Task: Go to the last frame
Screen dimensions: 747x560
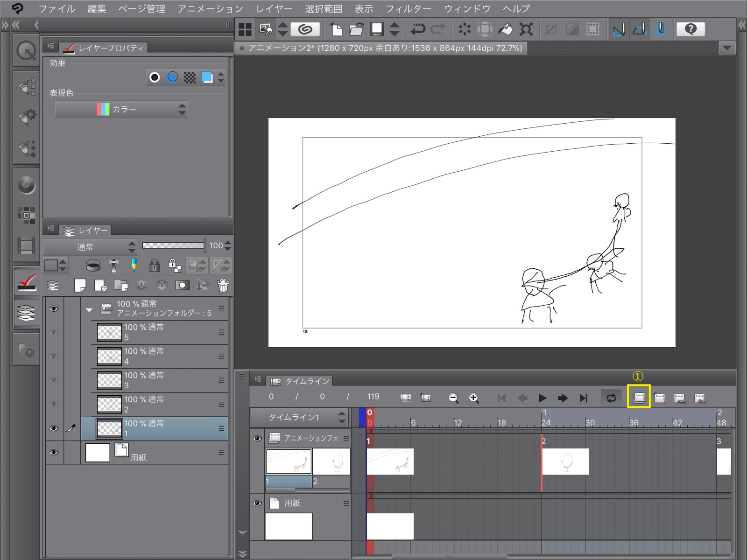Action: [583, 398]
